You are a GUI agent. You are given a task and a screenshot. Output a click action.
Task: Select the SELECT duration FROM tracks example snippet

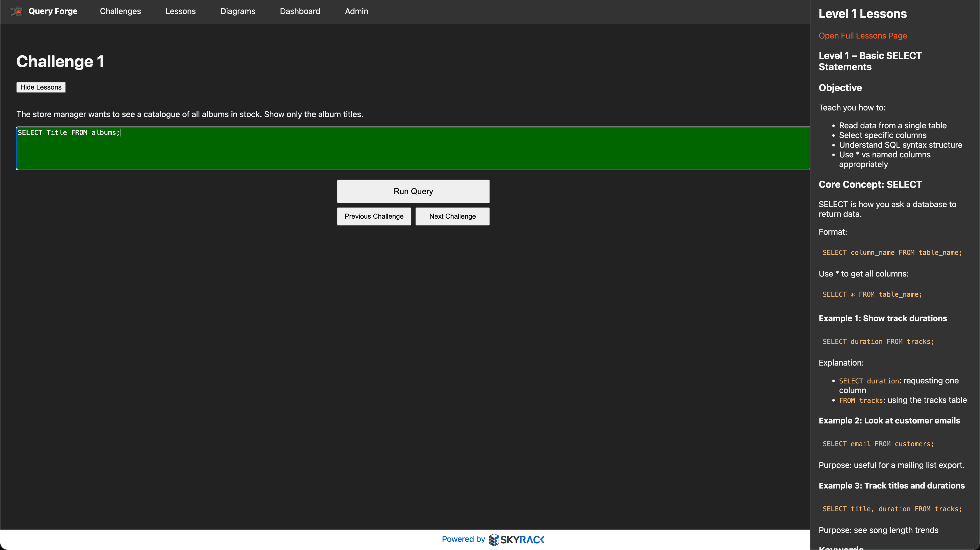pyautogui.click(x=878, y=341)
